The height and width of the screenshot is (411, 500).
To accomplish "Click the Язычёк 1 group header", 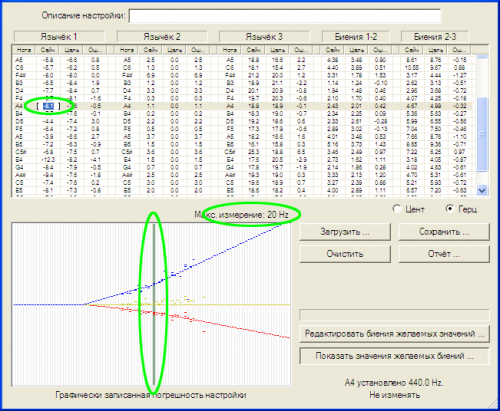I will [59, 37].
